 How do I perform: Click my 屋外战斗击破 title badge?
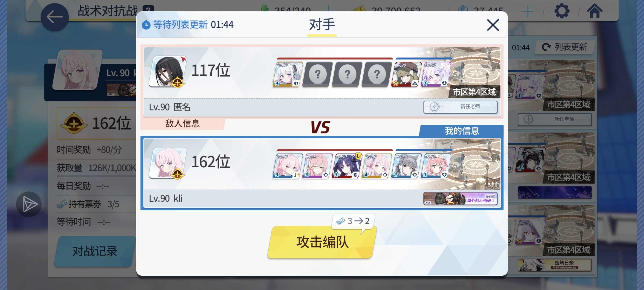pos(460,198)
